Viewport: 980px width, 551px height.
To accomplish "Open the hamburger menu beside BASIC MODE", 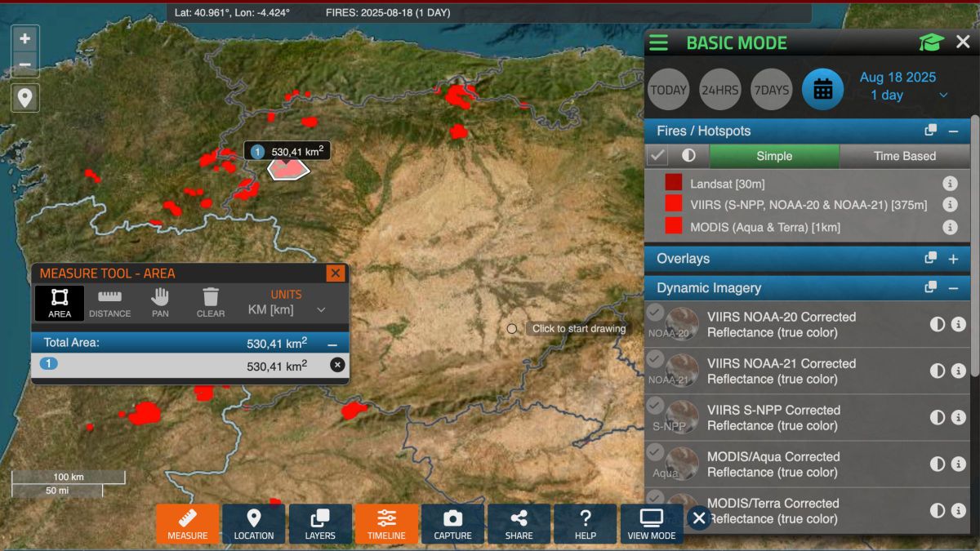I will 658,42.
